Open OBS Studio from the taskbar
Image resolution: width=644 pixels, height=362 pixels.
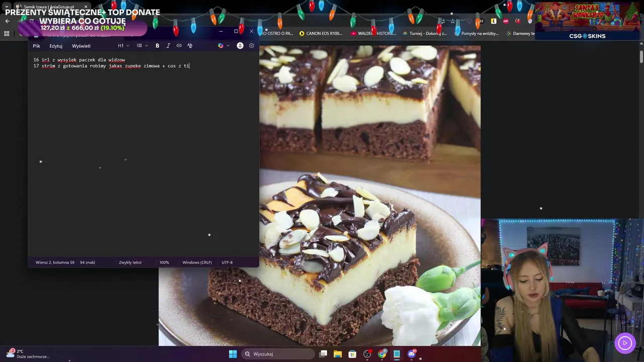[x=367, y=354]
